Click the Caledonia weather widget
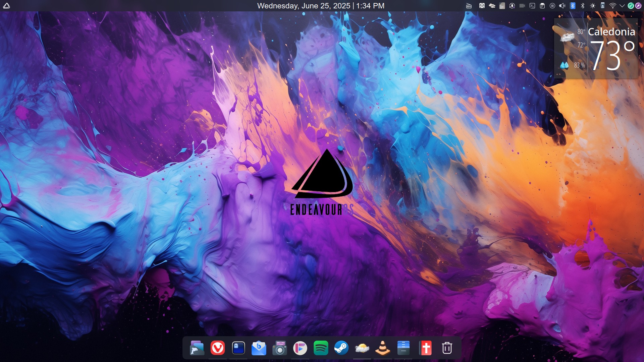Screen dimensions: 644x362 coord(596,49)
